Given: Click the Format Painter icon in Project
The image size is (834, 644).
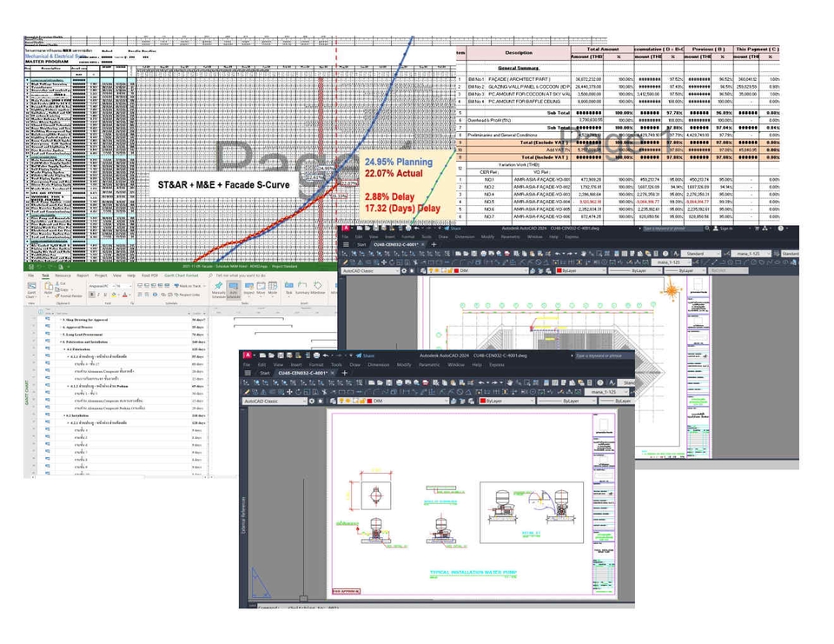Looking at the screenshot, I should (59, 295).
